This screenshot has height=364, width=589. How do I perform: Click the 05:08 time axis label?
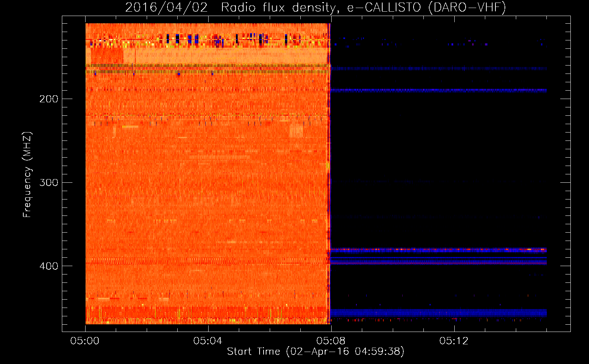click(331, 341)
